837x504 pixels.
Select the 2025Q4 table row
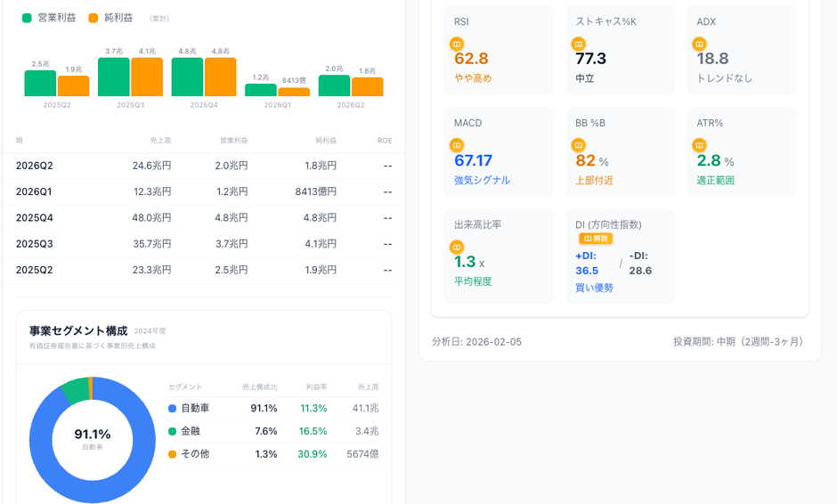203,217
